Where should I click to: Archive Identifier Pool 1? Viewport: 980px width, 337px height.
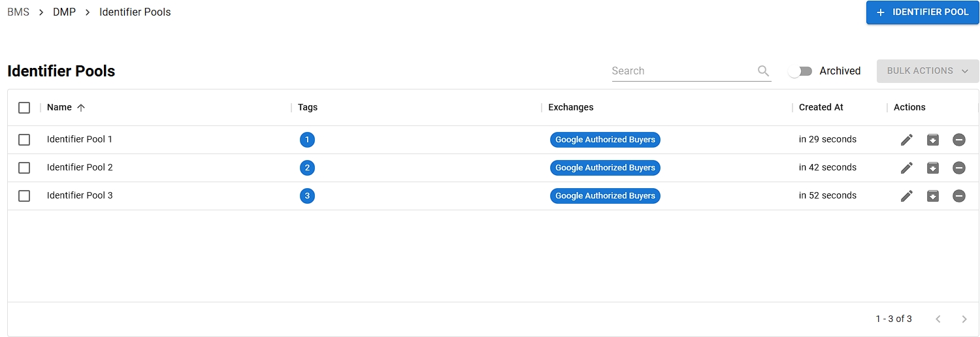point(933,140)
